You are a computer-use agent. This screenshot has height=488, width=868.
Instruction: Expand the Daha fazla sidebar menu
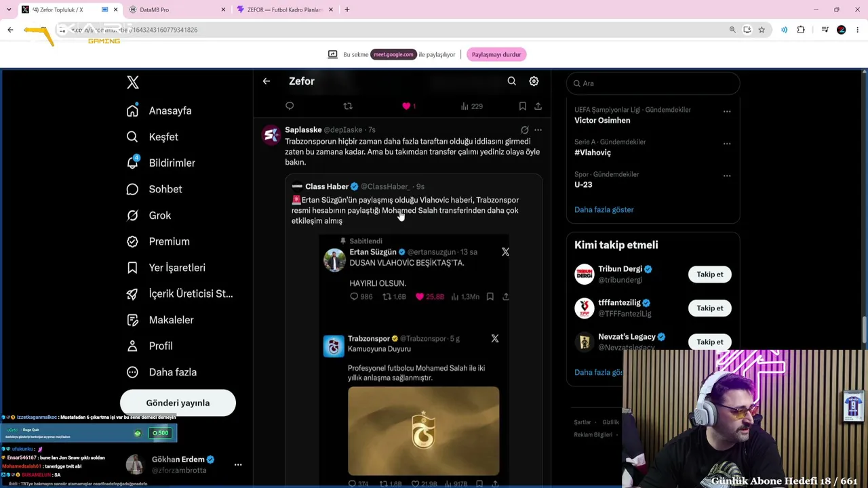(161, 372)
